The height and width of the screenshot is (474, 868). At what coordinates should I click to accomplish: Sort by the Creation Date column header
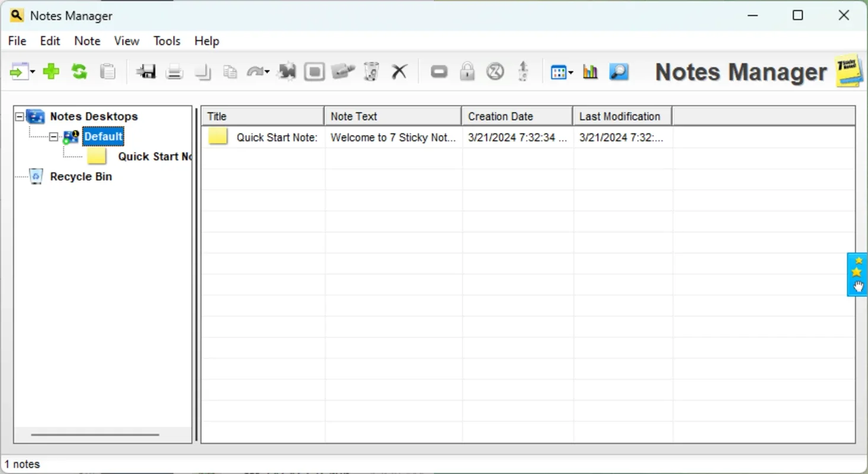pos(517,116)
